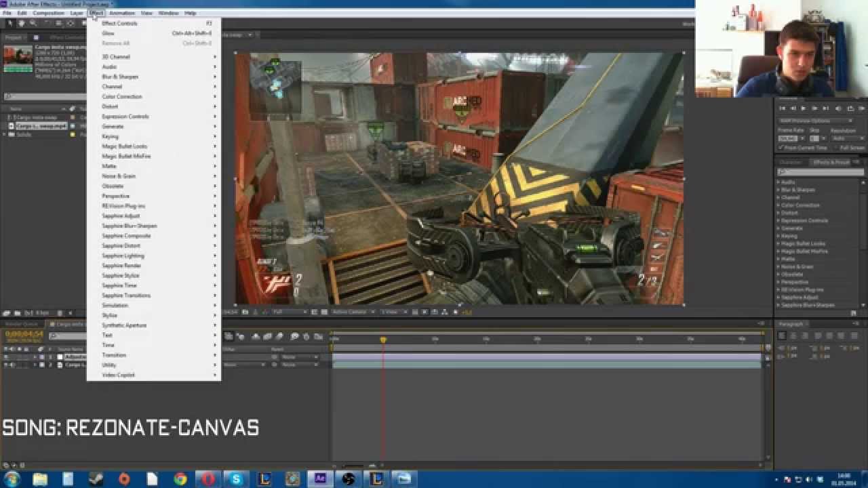
Task: Expand the Solids folder in Project panel
Action: 5,134
